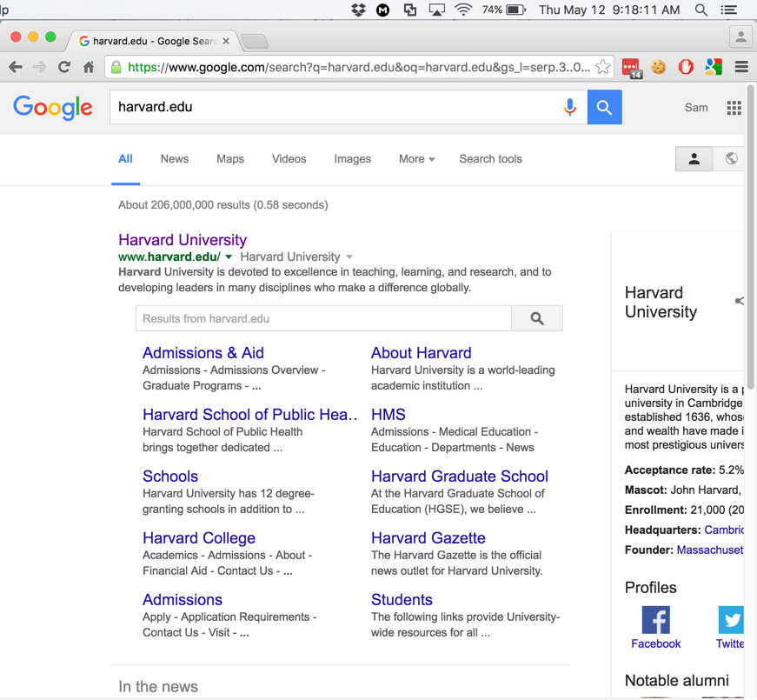
Task: Select the News search tab
Action: (x=174, y=159)
